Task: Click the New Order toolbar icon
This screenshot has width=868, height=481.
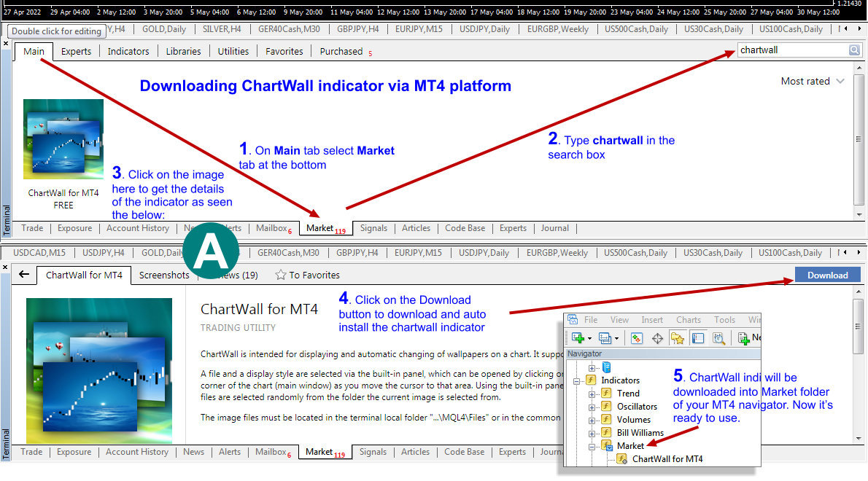Action: [x=744, y=338]
